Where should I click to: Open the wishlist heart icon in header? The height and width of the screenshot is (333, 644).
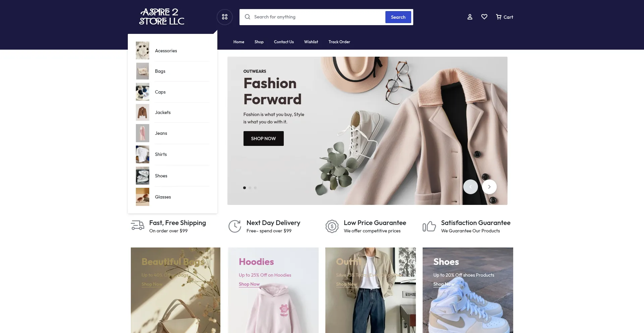(x=484, y=17)
